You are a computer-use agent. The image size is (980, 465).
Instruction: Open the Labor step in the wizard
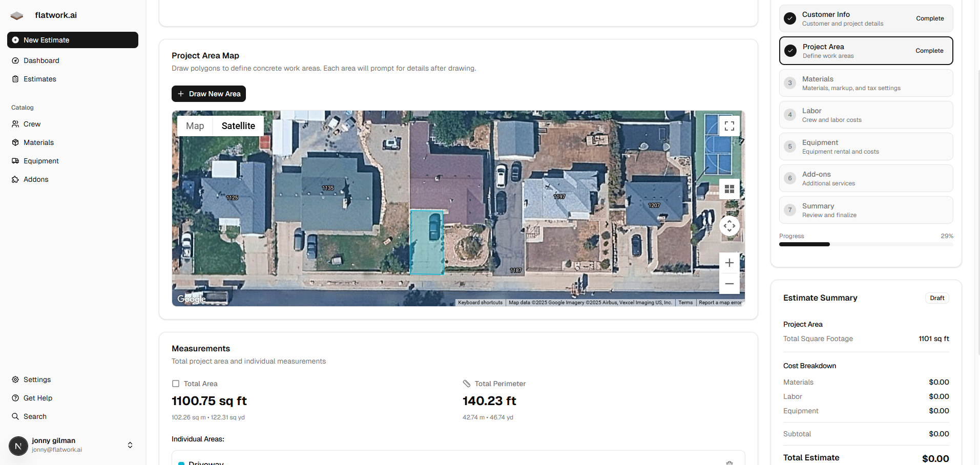point(866,115)
